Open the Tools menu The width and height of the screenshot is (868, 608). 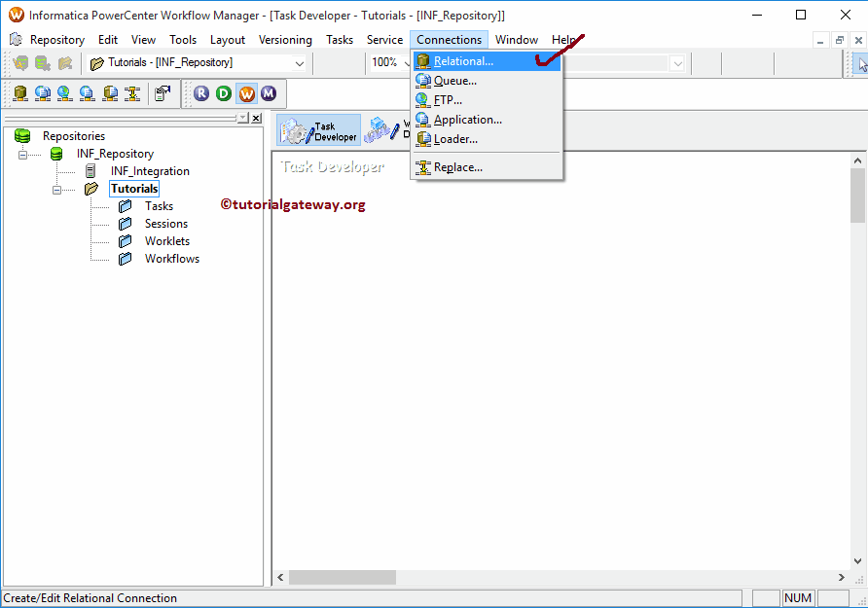(x=183, y=40)
